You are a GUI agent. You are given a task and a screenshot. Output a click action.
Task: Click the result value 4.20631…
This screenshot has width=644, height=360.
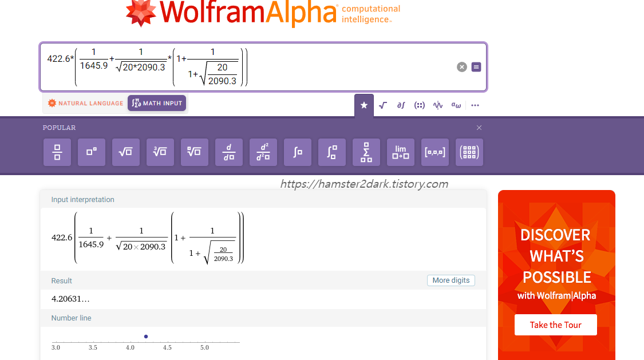coord(70,299)
